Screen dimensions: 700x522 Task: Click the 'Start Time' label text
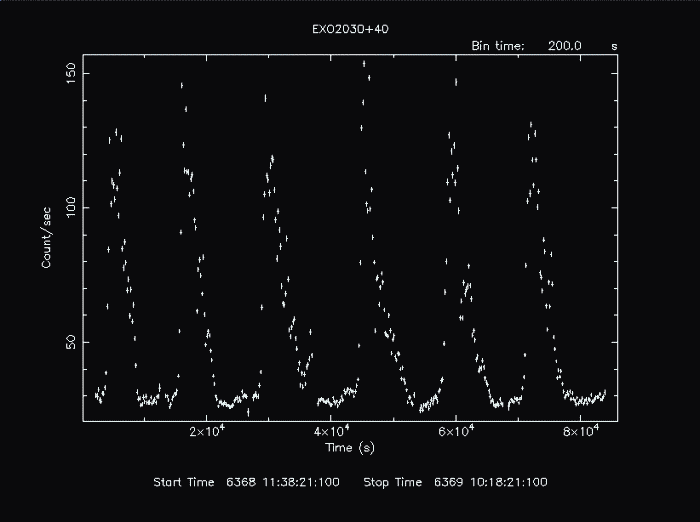coord(183,482)
